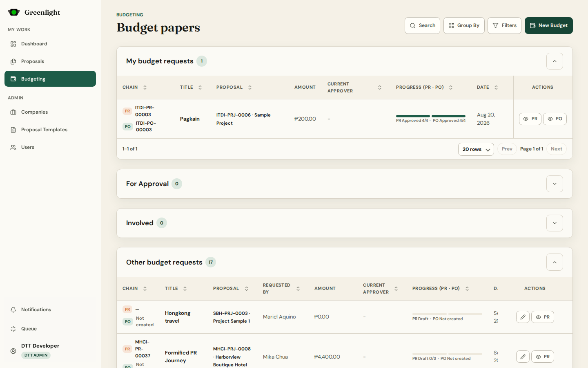
Task: Open the Queue item
Action: point(50,329)
